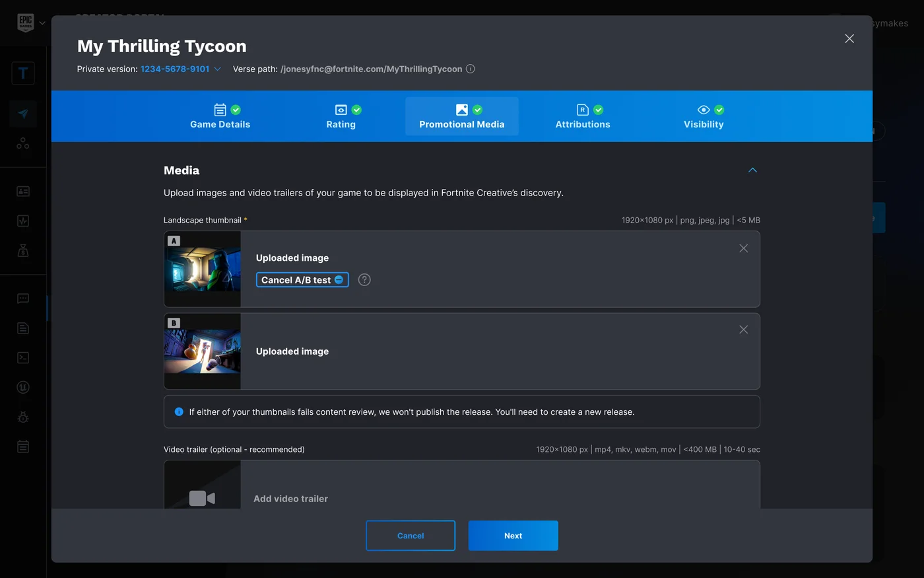Click the My Thrilling Tycoon title

(162, 46)
